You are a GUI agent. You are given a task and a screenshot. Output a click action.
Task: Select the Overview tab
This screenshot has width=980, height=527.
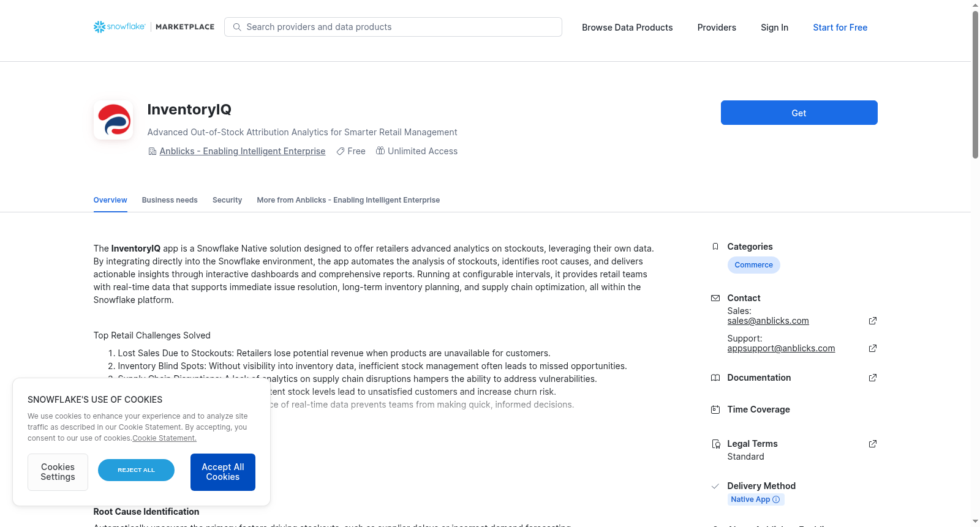pos(110,200)
